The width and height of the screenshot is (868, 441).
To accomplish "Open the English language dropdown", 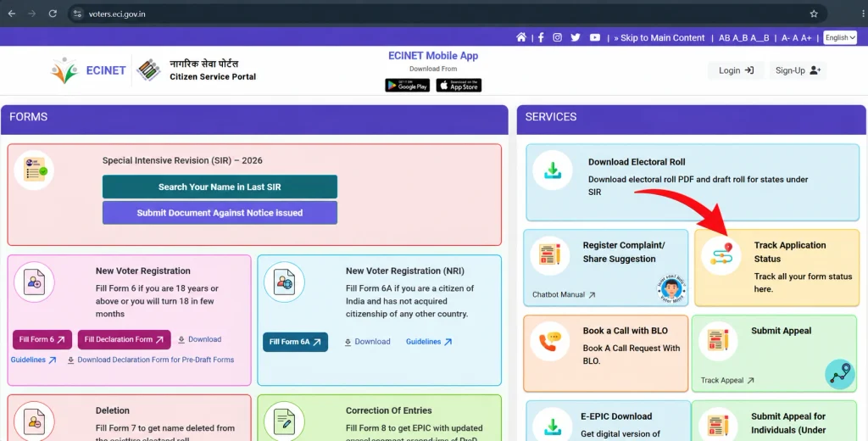I will point(840,37).
